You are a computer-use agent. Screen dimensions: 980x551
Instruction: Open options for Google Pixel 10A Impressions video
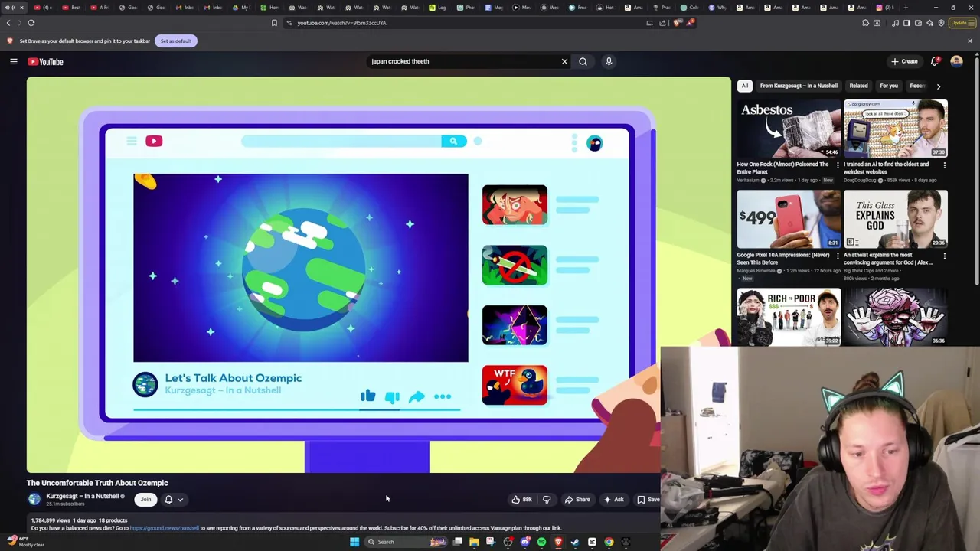(x=837, y=256)
